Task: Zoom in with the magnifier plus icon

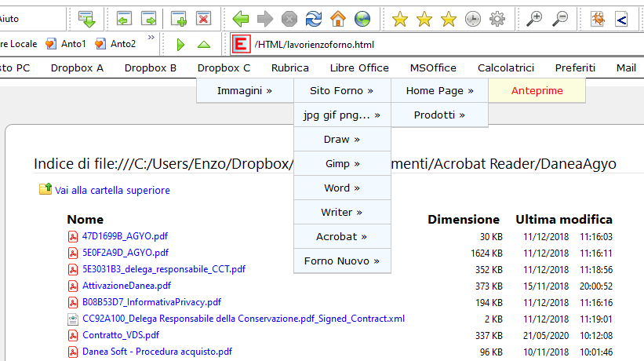Action: tap(534, 19)
